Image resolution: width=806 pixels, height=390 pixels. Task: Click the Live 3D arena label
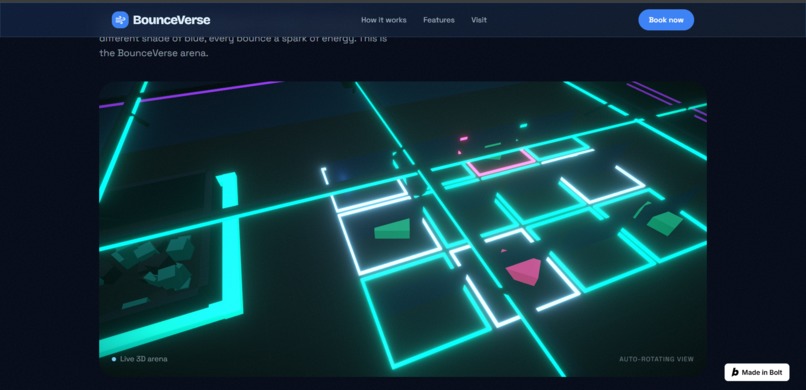(x=143, y=359)
